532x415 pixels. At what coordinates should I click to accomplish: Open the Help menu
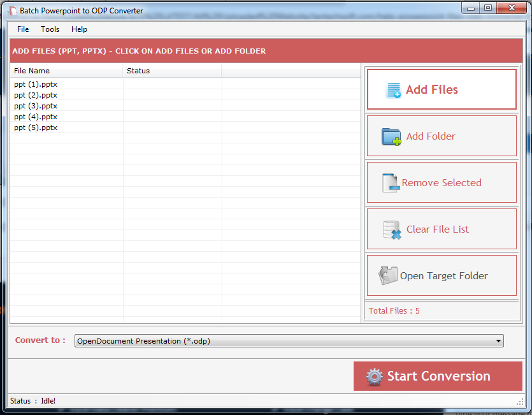pos(79,29)
